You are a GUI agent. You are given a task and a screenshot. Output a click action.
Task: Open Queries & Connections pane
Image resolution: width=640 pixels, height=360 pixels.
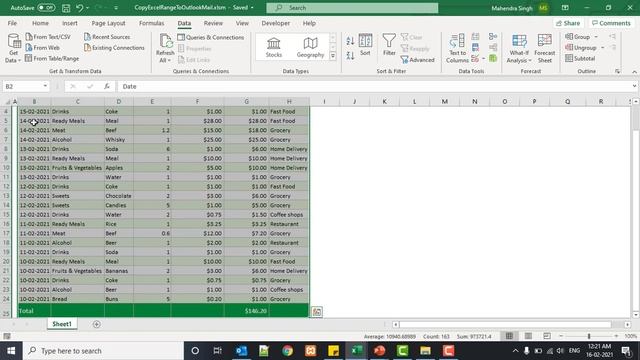pos(211,37)
